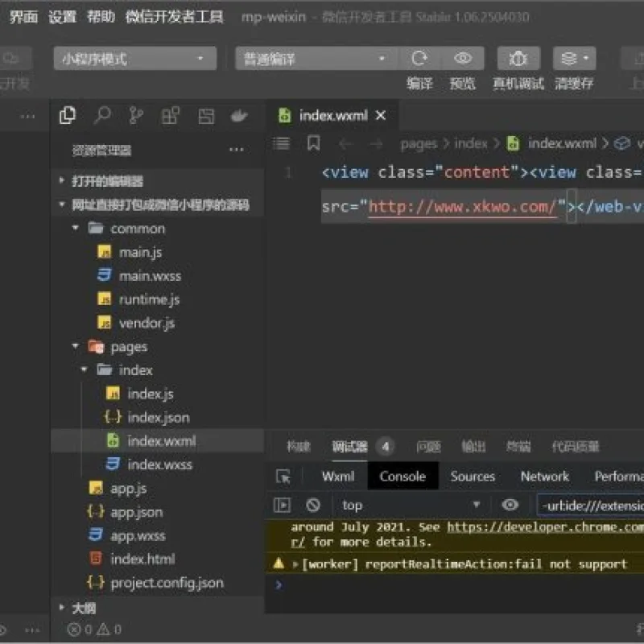Switch to the Sources devtools tab
Screen dimensions: 644x644
tap(473, 477)
